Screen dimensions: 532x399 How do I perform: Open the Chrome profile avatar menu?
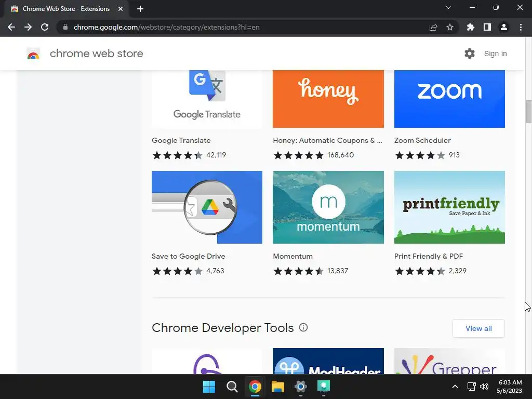(x=504, y=27)
